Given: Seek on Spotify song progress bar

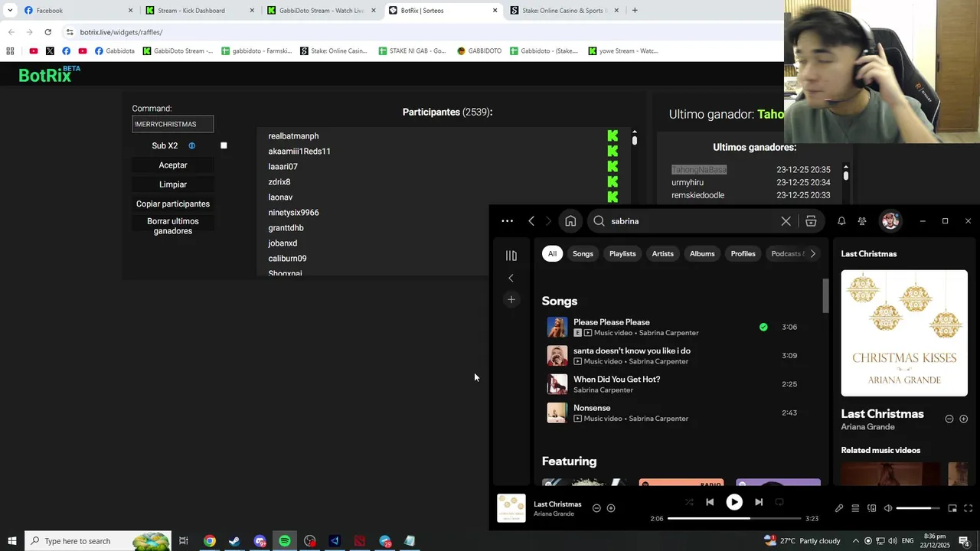Looking at the screenshot, I should (734, 518).
